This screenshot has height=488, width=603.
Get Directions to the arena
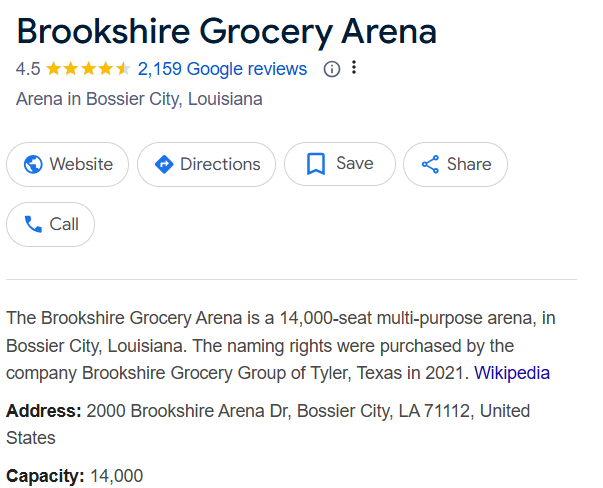[205, 165]
